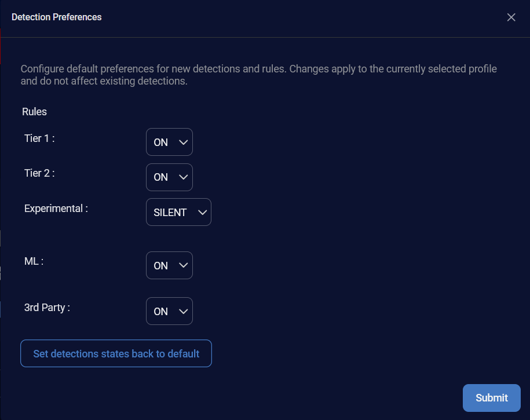Image resolution: width=530 pixels, height=420 pixels.
Task: Click the Rules section heading
Action: pyautogui.click(x=34, y=112)
